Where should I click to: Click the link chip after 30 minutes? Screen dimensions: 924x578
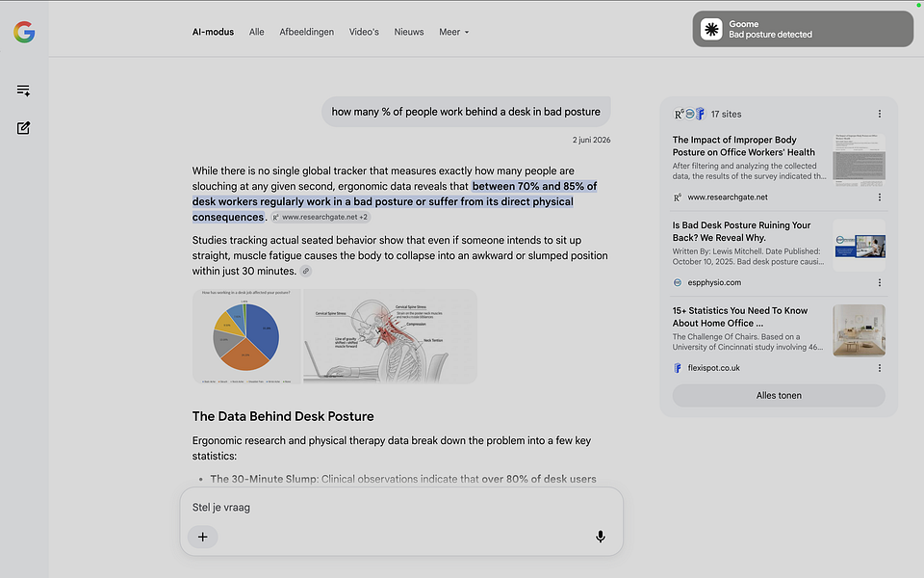pos(306,272)
